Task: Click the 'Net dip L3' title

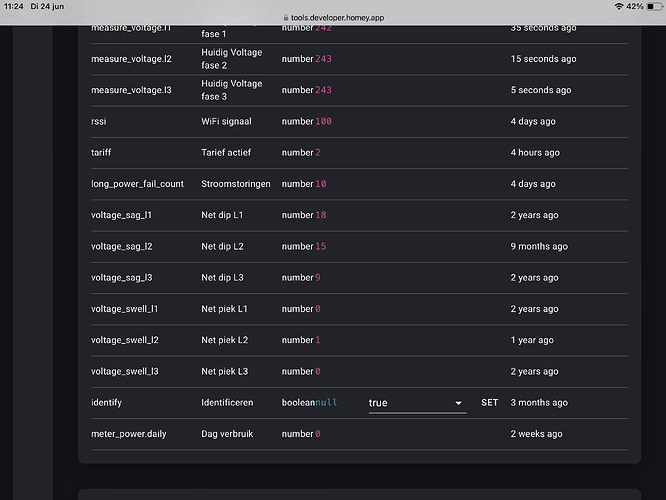Action: [x=225, y=277]
